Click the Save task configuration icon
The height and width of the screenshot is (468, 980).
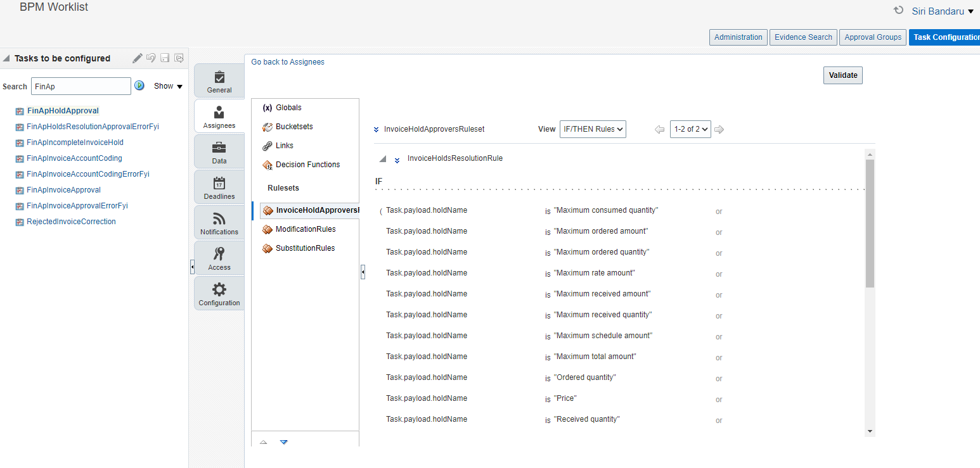coord(165,58)
